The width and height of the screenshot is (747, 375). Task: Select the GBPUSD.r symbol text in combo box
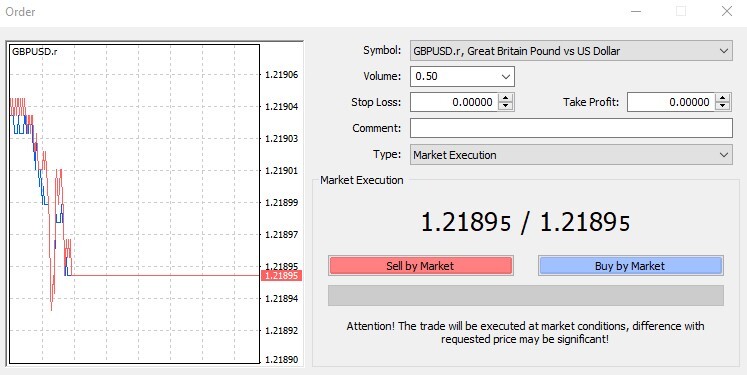point(516,51)
